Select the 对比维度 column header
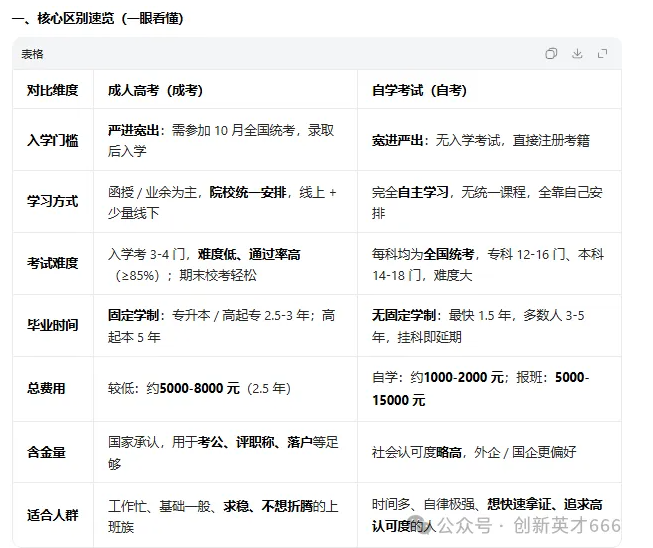653x548 pixels. [x=52, y=90]
